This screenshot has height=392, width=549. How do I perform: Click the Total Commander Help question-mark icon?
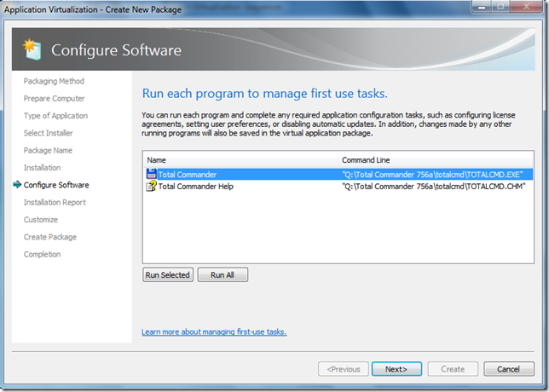[x=151, y=186]
